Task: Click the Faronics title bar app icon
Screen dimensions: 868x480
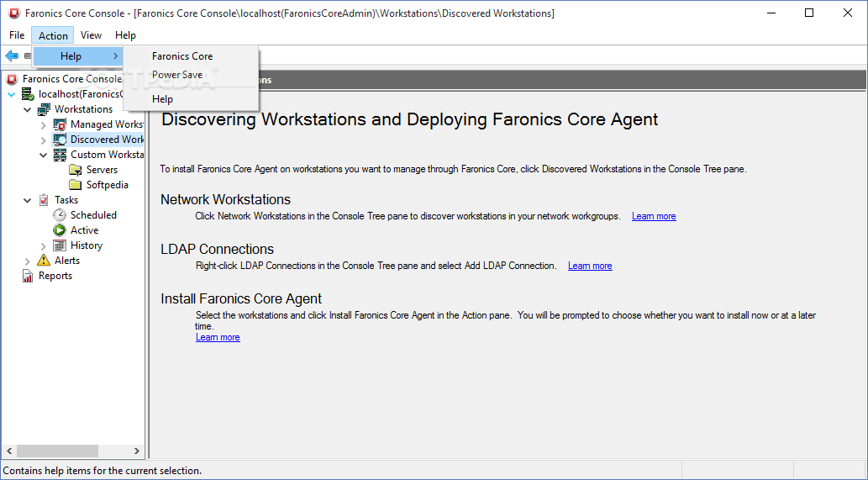Action: (x=14, y=13)
